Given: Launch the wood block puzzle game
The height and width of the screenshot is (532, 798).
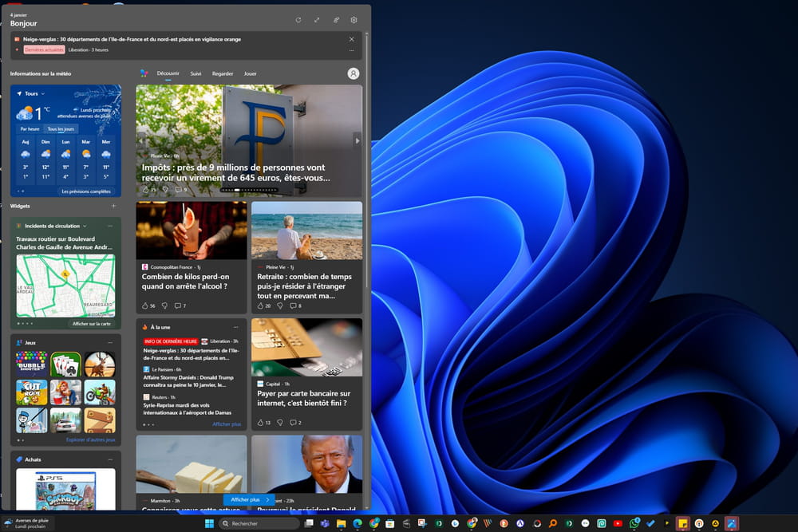Looking at the screenshot, I should point(100,420).
